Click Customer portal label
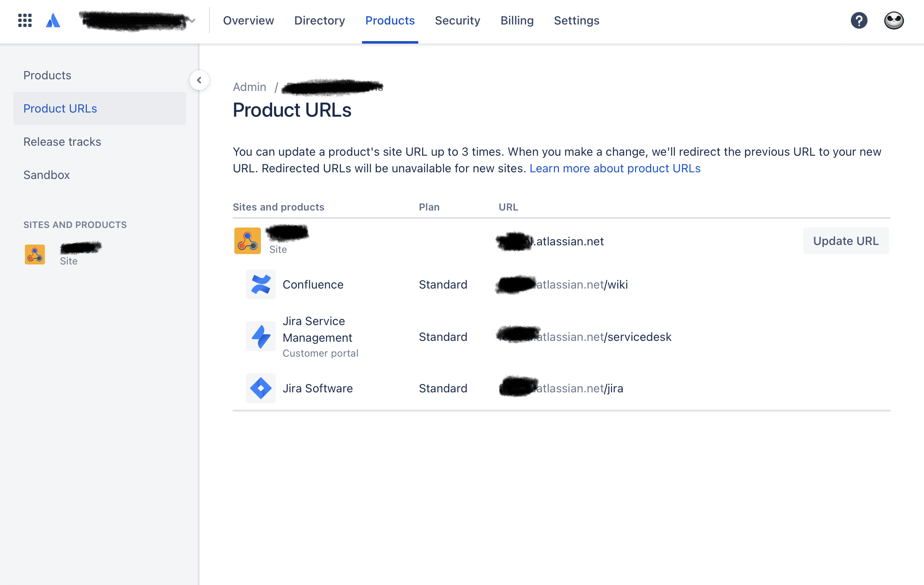The height and width of the screenshot is (585, 924). [x=320, y=353]
